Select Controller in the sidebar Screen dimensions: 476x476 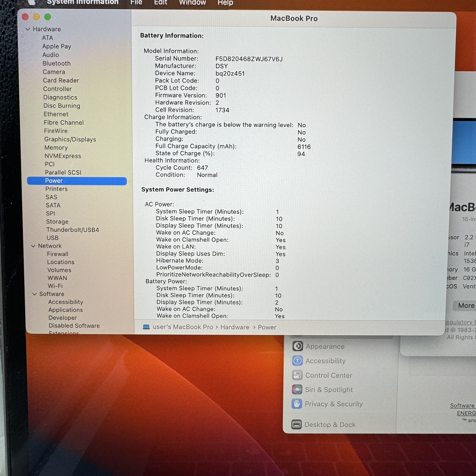pos(57,89)
